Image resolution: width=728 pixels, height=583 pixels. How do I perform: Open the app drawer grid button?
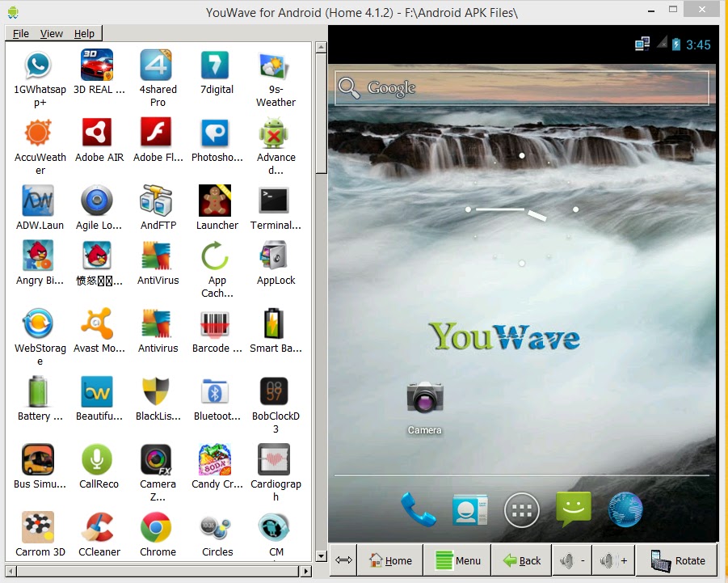(x=522, y=510)
